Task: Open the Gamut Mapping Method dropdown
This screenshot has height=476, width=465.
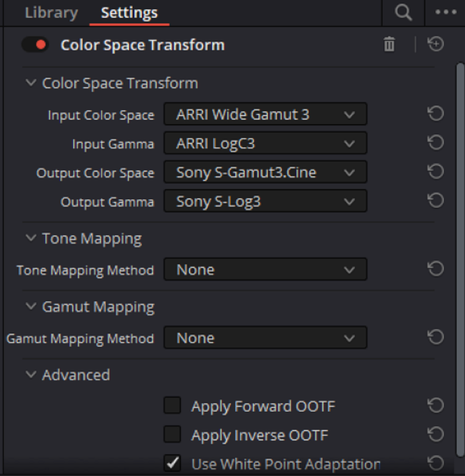Action: [x=265, y=337]
